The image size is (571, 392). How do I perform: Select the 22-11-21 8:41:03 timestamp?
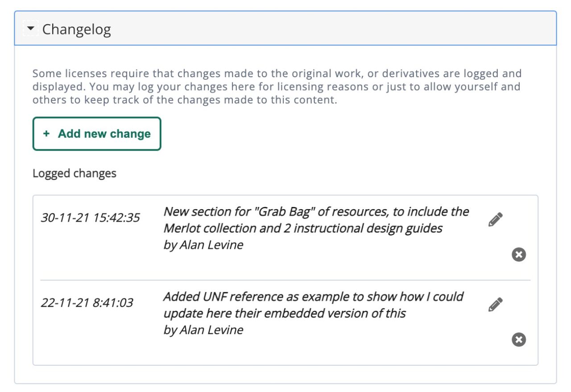[x=87, y=303]
